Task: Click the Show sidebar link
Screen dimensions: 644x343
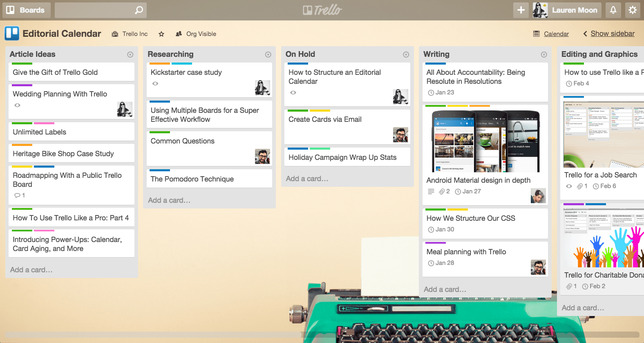Action: click(609, 34)
